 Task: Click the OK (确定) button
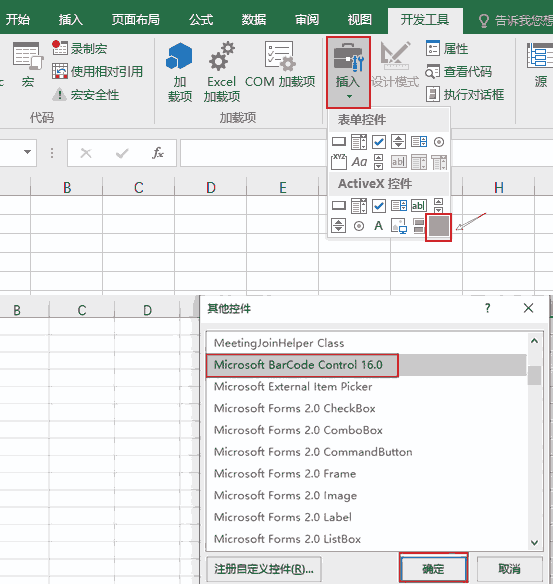coord(433,568)
